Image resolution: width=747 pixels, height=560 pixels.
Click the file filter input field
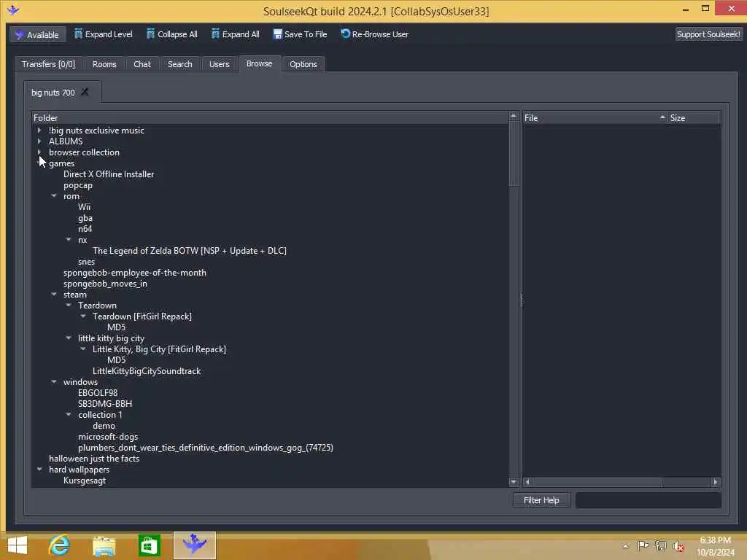click(648, 500)
